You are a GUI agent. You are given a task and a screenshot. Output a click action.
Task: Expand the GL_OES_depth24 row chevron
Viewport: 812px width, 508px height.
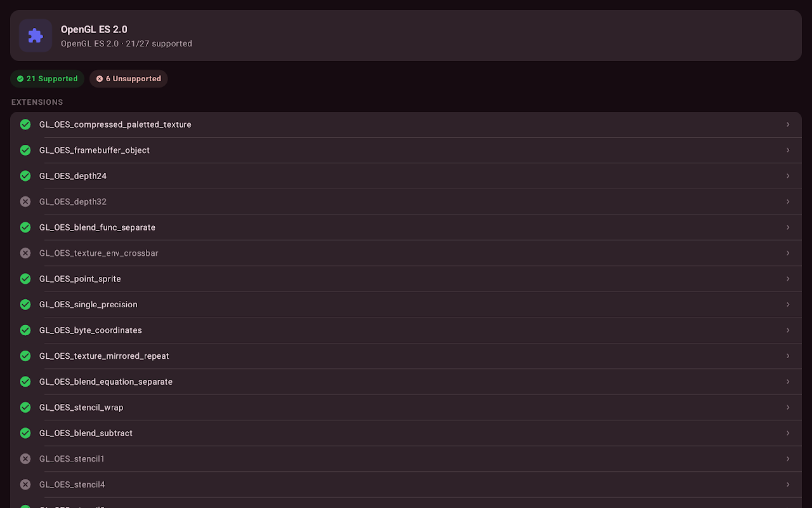[x=788, y=176]
